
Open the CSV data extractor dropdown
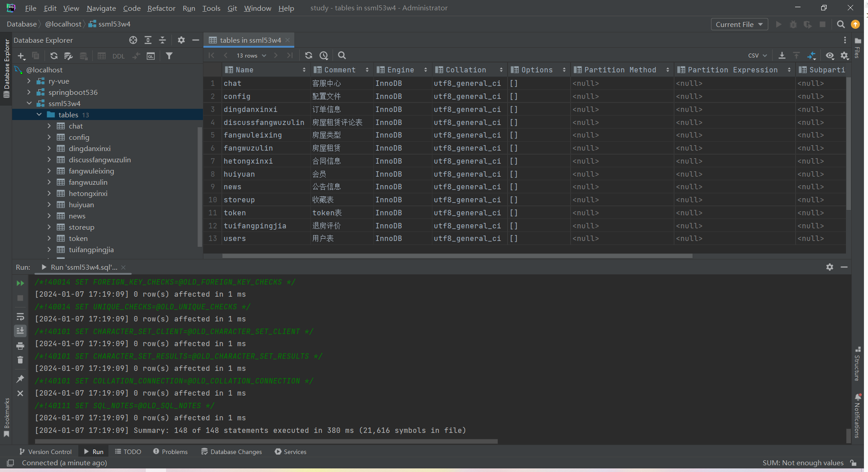pyautogui.click(x=757, y=55)
